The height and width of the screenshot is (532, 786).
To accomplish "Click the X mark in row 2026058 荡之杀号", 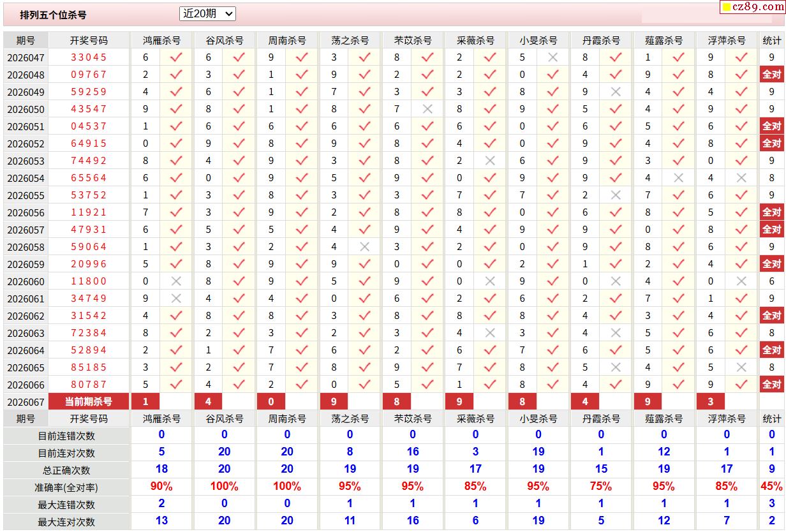I will coord(365,247).
